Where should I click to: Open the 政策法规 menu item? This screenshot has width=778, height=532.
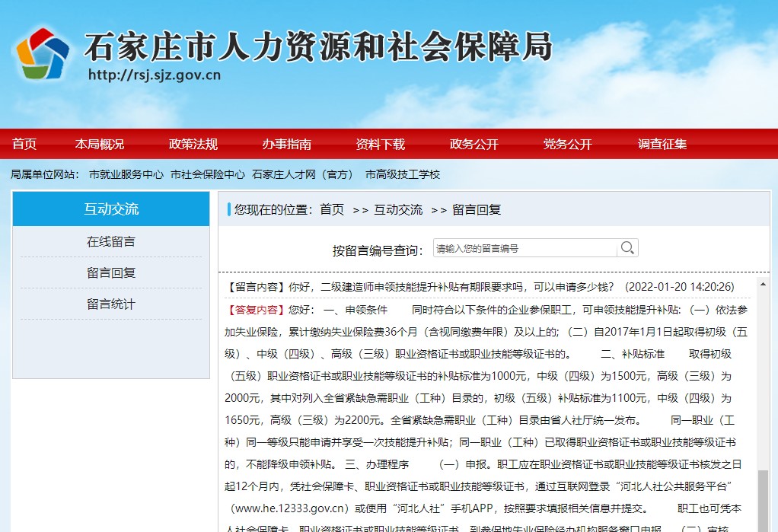tap(193, 144)
